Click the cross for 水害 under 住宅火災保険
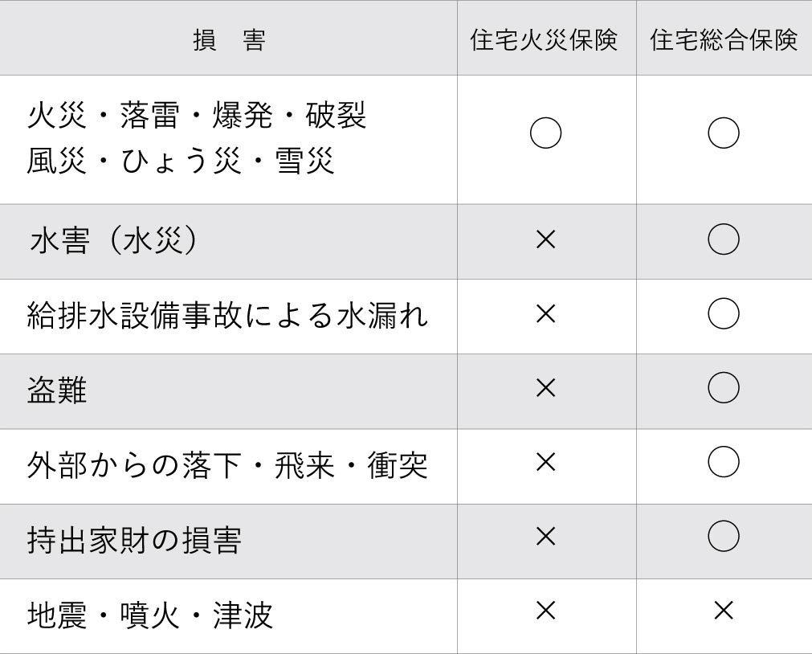Image resolution: width=812 pixels, height=654 pixels. (546, 239)
